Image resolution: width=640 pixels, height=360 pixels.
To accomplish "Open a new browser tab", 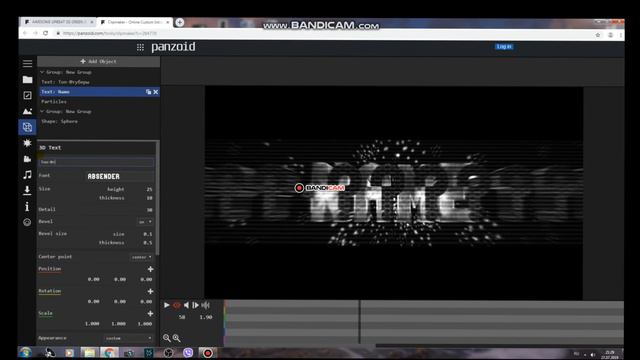I will pos(180,22).
